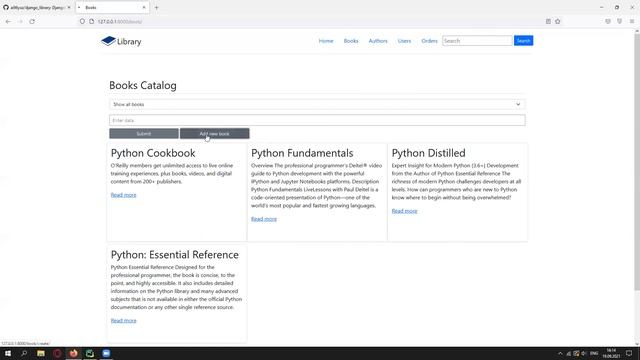Click the Add new book button
This screenshot has width=640, height=360.
coord(214,133)
